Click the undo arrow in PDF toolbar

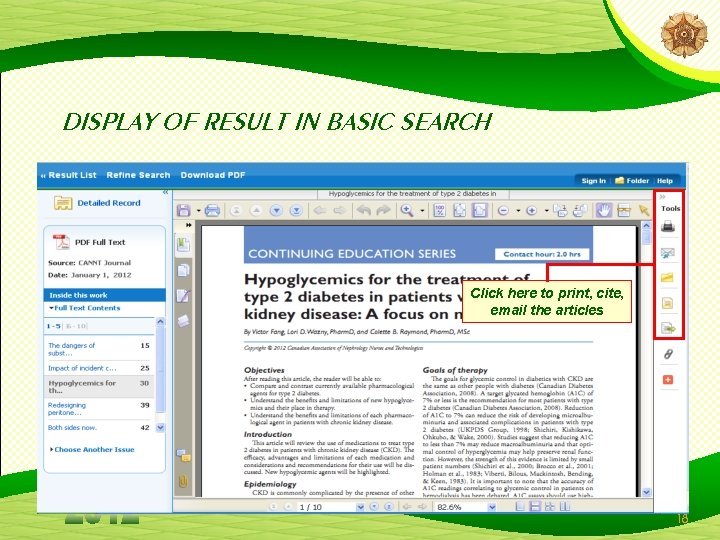click(364, 211)
